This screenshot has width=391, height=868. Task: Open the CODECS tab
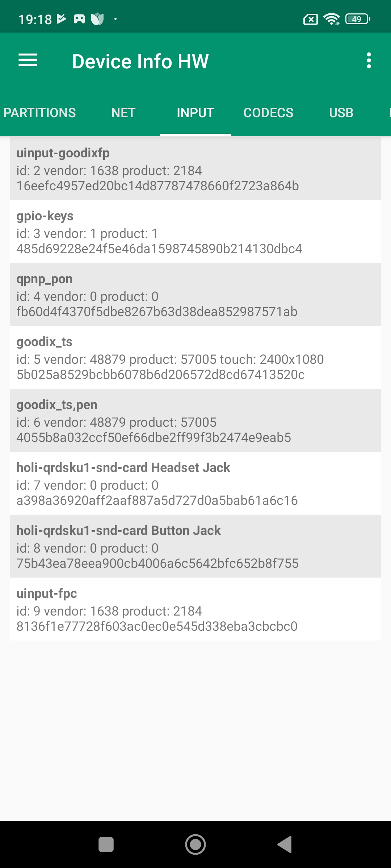click(x=268, y=113)
